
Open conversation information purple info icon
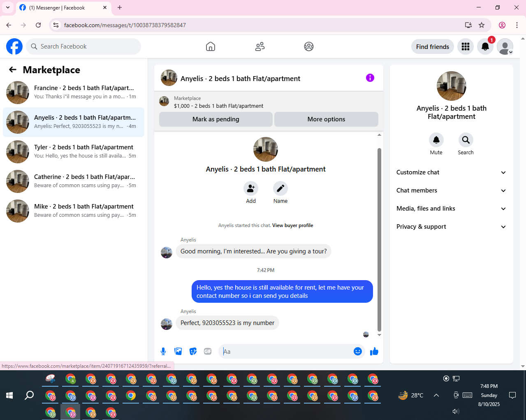(370, 78)
